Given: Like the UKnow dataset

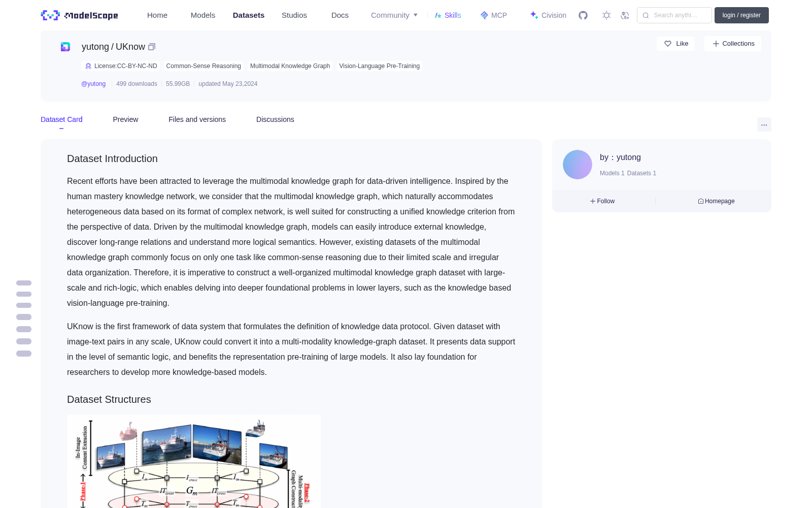Looking at the screenshot, I should click(x=675, y=44).
